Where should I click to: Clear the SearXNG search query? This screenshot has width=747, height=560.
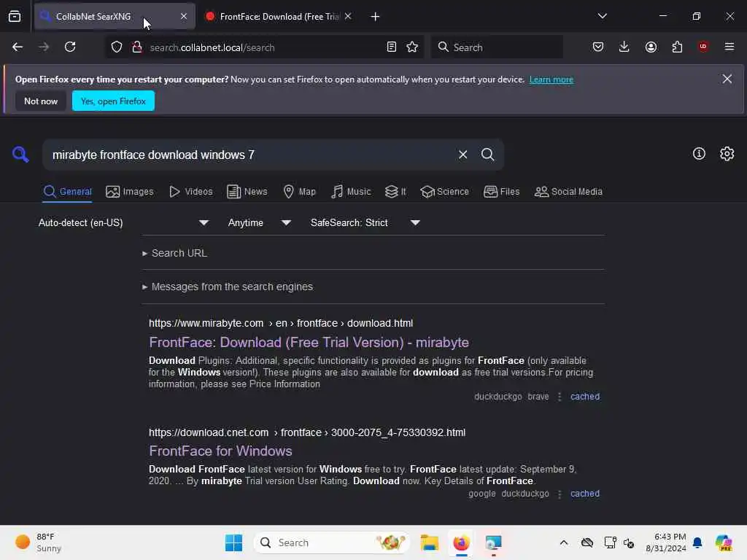pos(462,155)
